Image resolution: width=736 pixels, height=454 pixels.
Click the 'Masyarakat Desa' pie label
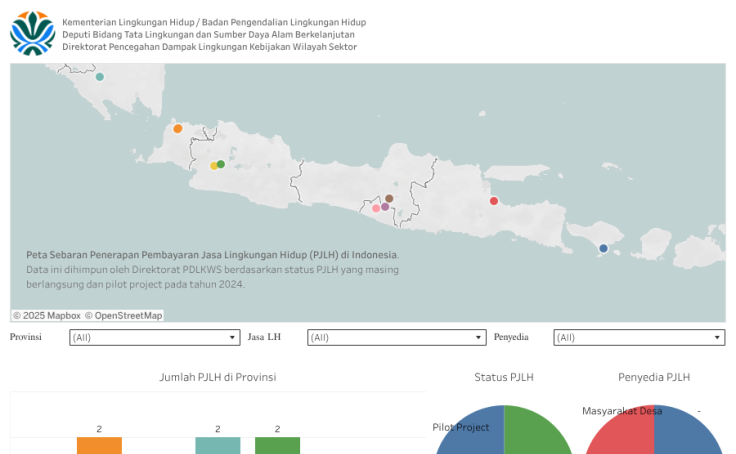622,411
